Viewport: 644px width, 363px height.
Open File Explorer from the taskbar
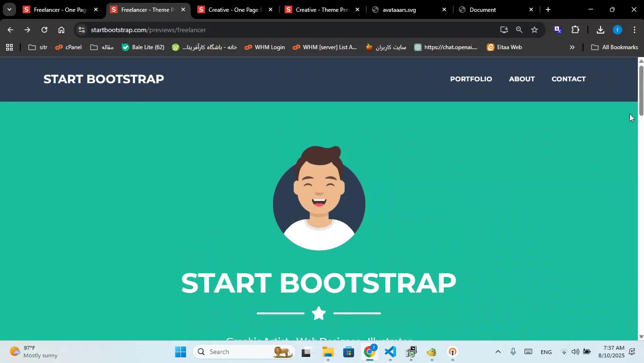coord(328,352)
